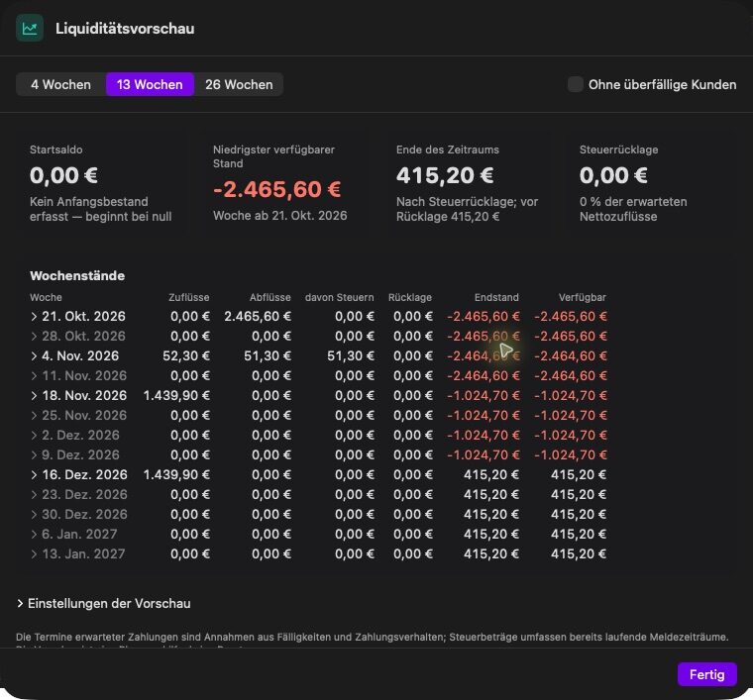Expand week row 2. Dez. 2026
The width and height of the screenshot is (753, 700).
[34, 436]
